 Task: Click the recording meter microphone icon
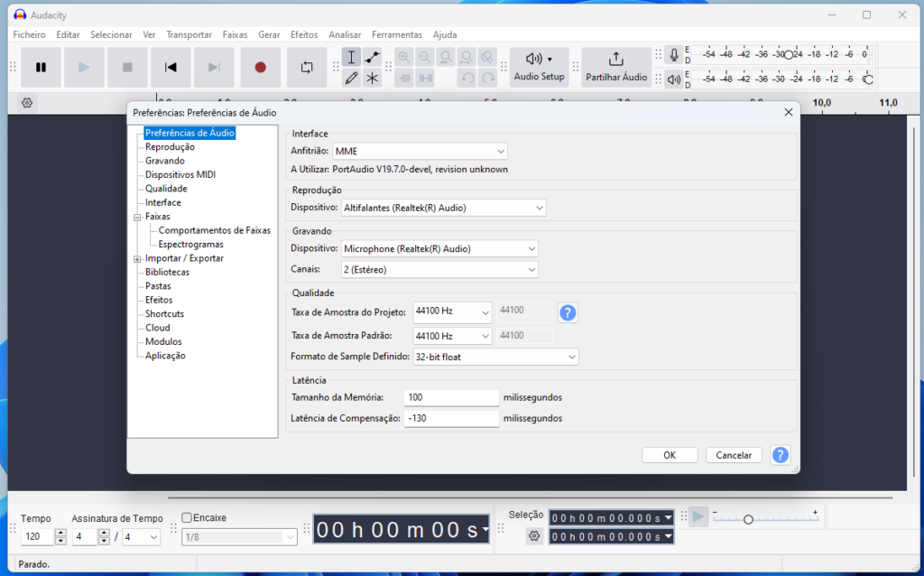[674, 54]
